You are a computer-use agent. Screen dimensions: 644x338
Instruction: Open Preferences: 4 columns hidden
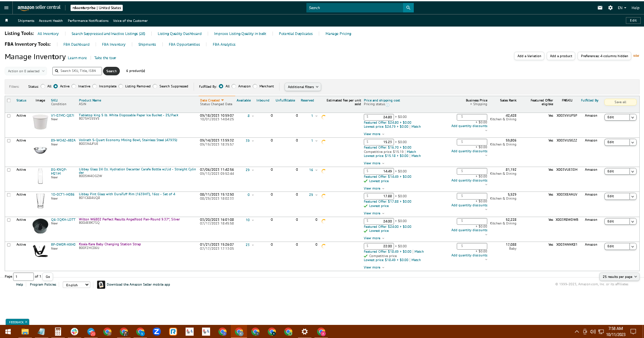(x=604, y=56)
